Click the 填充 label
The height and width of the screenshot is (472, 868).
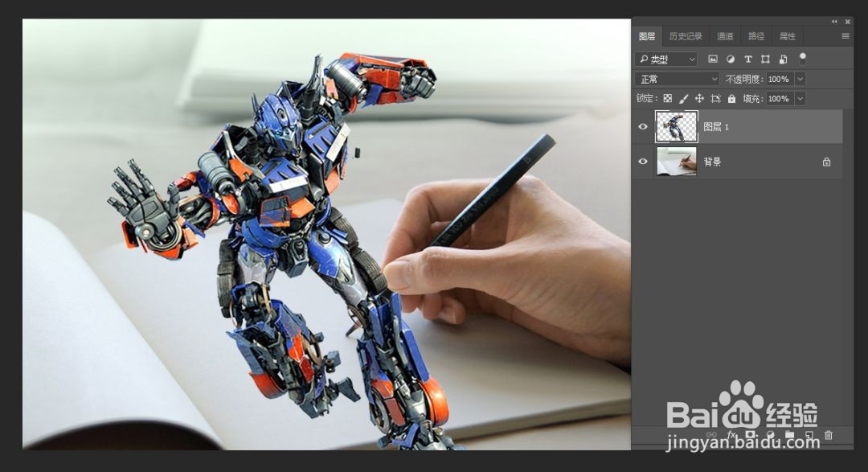click(x=752, y=99)
